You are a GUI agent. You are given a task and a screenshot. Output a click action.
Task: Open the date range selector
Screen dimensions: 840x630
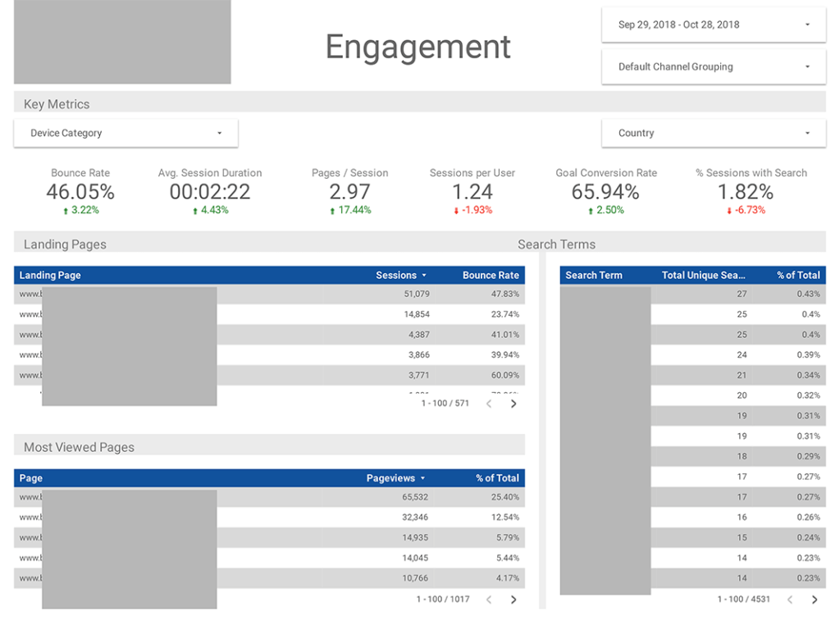[x=713, y=25]
